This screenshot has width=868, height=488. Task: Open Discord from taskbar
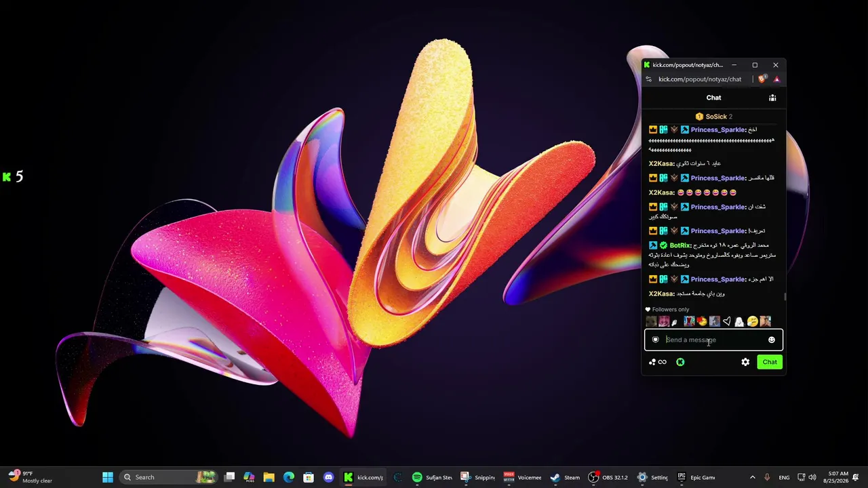click(328, 477)
